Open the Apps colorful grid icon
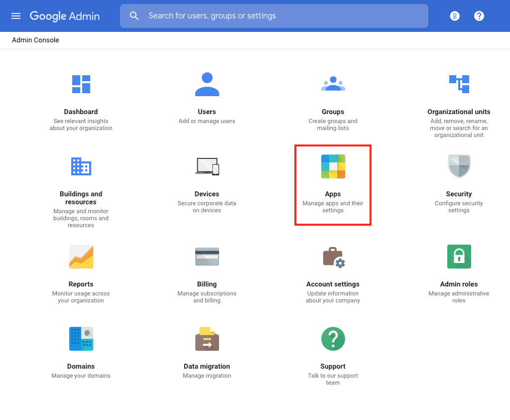This screenshot has width=510, height=420. pyautogui.click(x=333, y=166)
